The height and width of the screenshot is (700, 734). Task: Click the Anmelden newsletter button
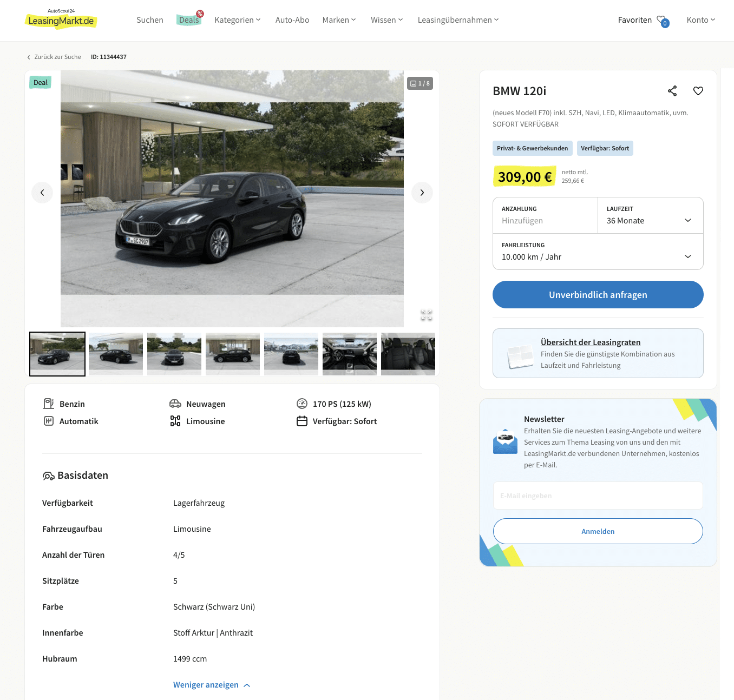tap(598, 531)
